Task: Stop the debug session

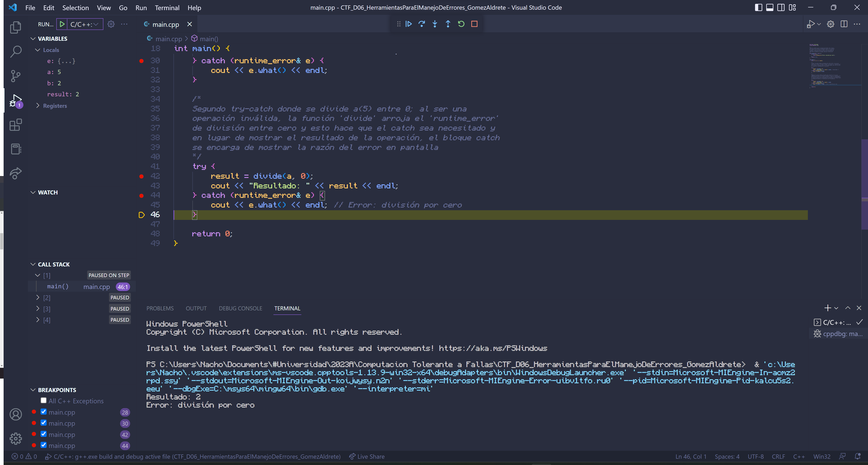Action: pyautogui.click(x=475, y=24)
